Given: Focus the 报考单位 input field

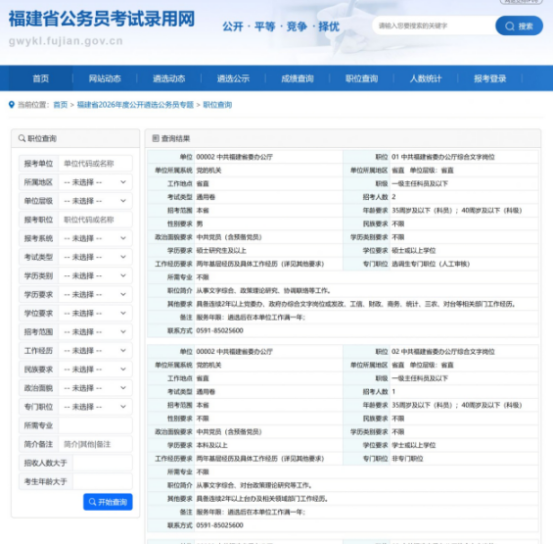Looking at the screenshot, I should click(x=95, y=164).
